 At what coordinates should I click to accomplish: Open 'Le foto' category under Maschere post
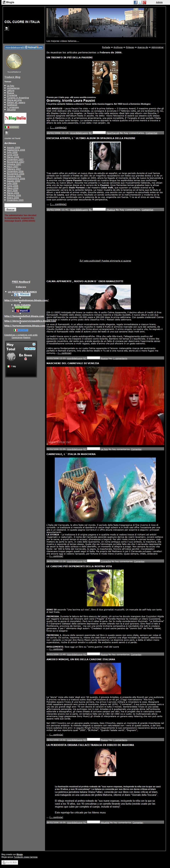(104, 449)
